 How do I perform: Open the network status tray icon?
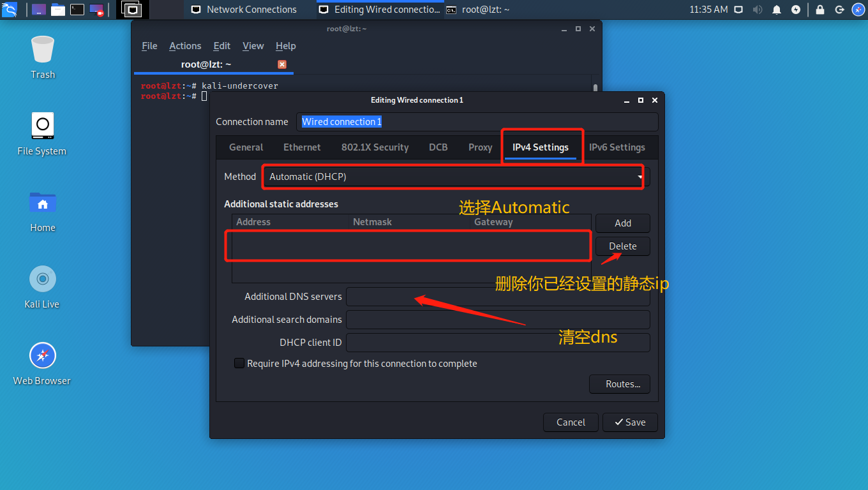coord(739,10)
